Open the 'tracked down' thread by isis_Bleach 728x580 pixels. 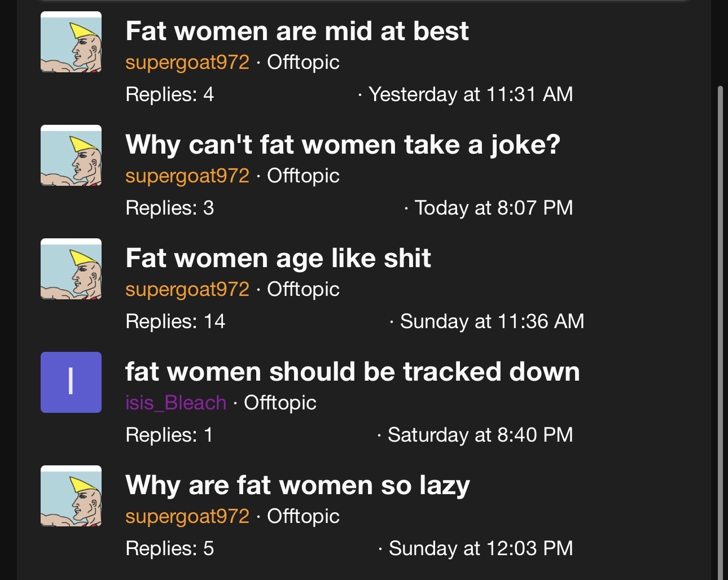[353, 372]
